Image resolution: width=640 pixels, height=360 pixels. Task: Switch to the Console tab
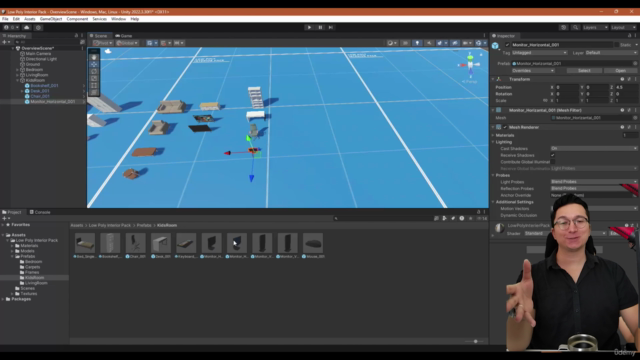40,212
